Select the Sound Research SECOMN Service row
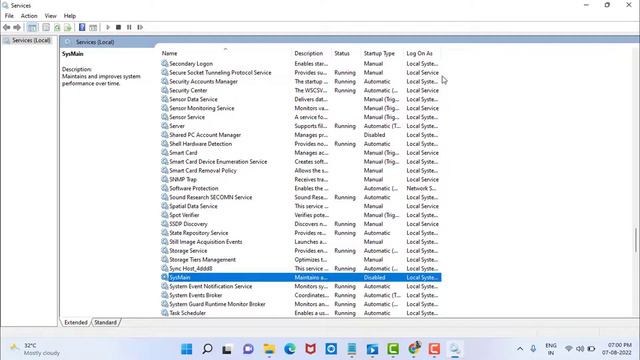This screenshot has width=640, height=360. (300, 198)
